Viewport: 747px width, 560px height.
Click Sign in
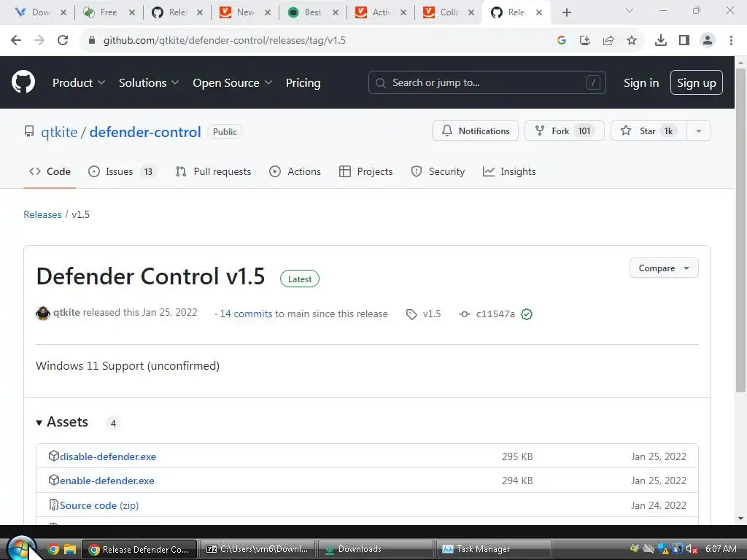pos(641,82)
